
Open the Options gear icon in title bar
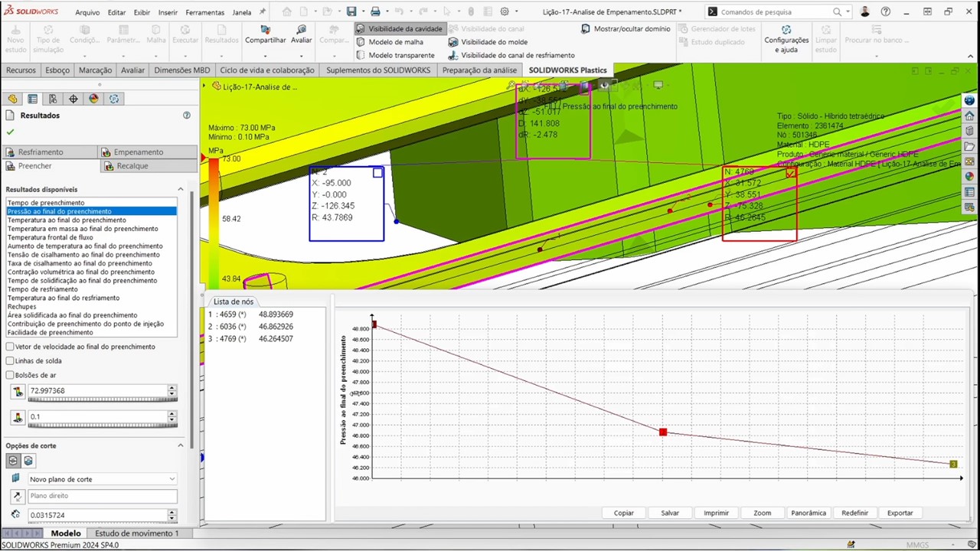point(505,12)
